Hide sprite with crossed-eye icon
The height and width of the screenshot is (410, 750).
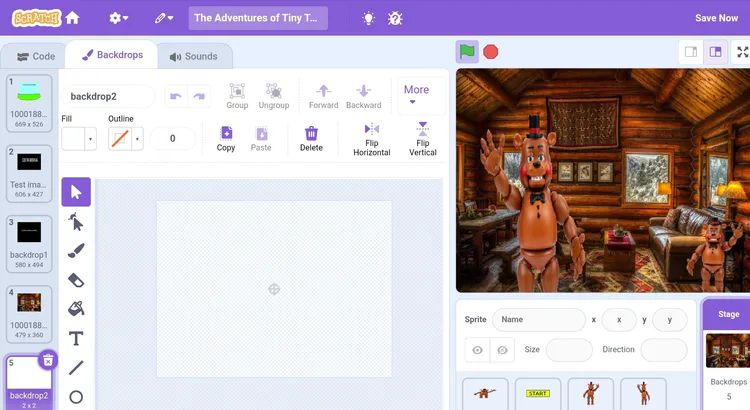[x=502, y=350]
